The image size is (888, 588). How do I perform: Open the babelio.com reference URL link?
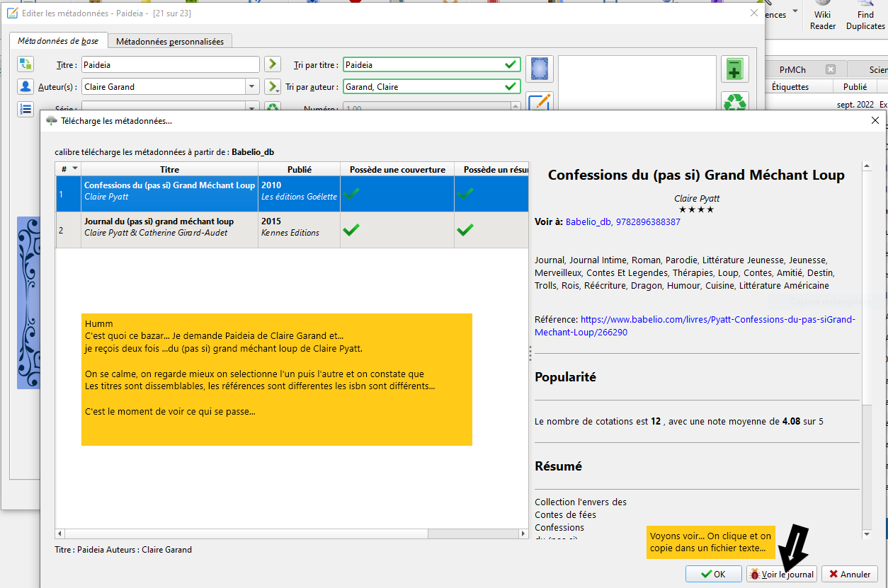pyautogui.click(x=695, y=325)
